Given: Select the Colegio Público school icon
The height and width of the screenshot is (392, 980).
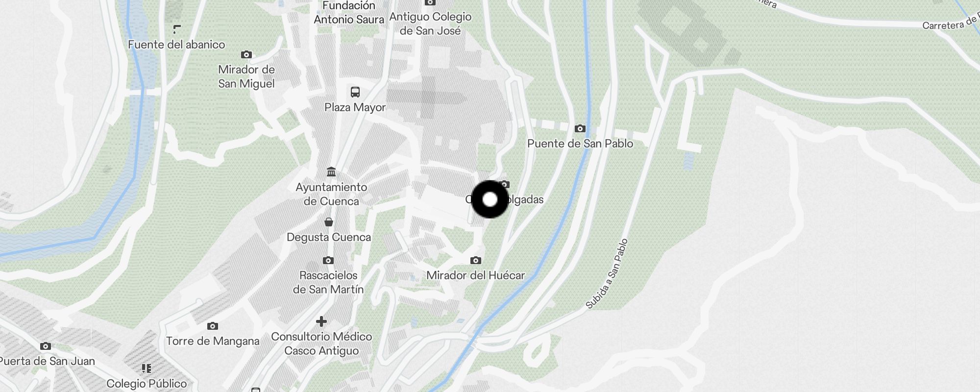Looking at the screenshot, I should coord(147,368).
